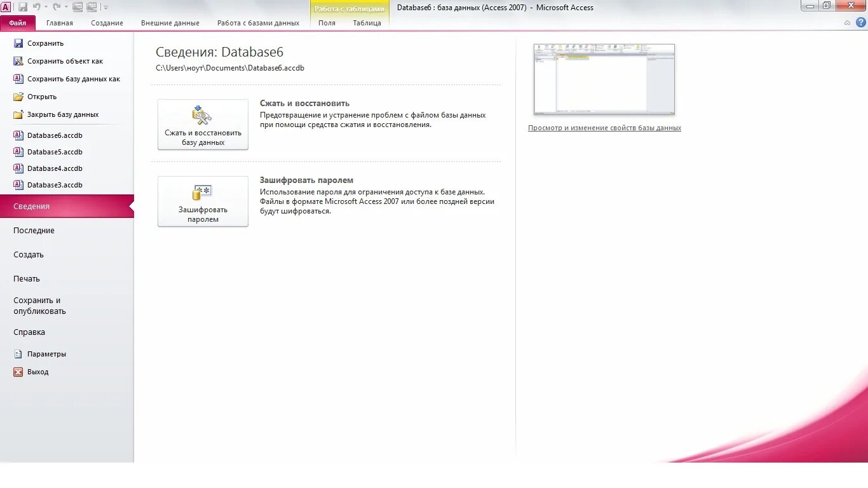Click the Undo arrow in Quick Access Toolbar
Viewport: 868px width, 488px height.
click(x=36, y=7)
